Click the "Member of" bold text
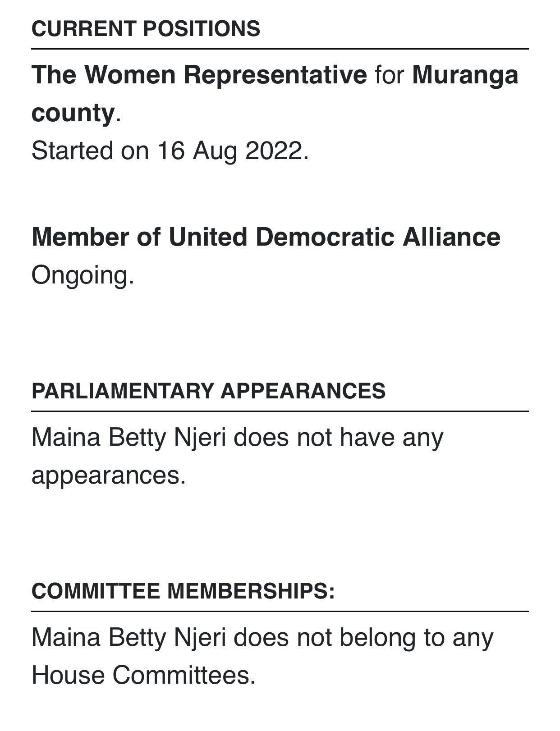This screenshot has height=731, width=560. [x=96, y=237]
